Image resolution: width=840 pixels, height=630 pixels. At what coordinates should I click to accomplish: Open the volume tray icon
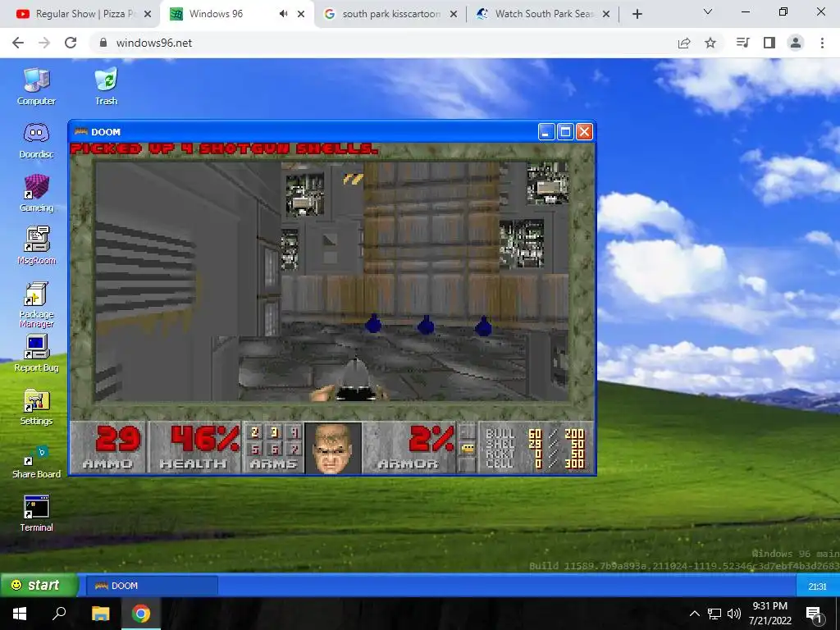[734, 614]
